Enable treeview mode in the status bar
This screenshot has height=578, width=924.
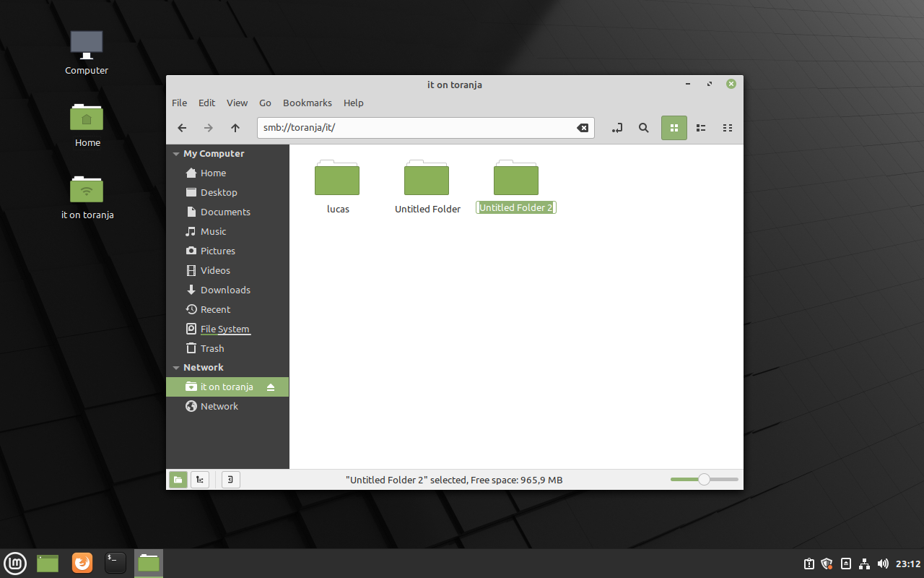(200, 479)
